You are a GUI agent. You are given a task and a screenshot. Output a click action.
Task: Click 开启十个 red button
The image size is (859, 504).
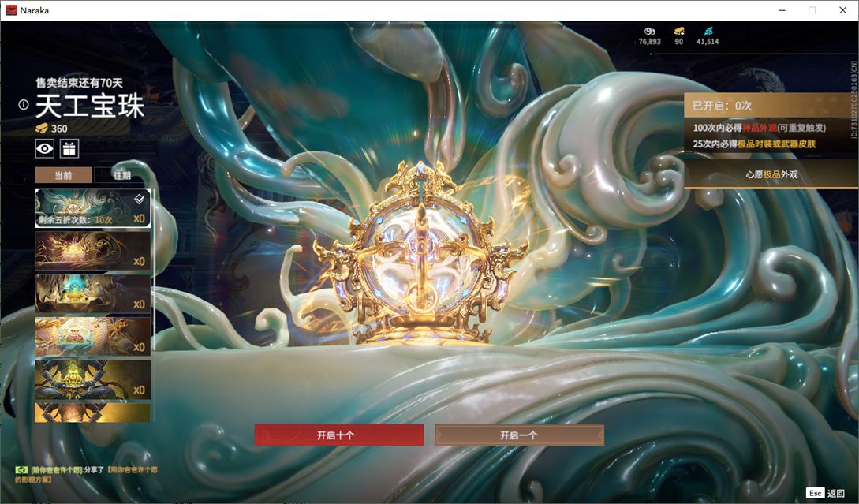coord(339,435)
